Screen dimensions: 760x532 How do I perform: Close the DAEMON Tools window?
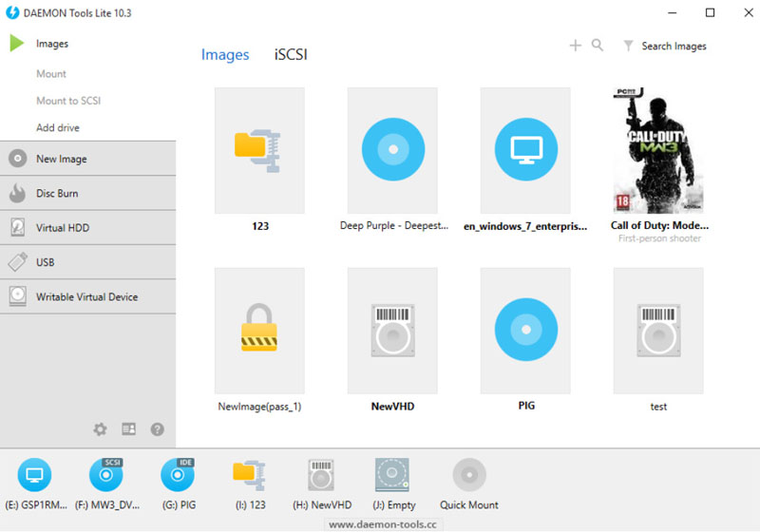[749, 12]
